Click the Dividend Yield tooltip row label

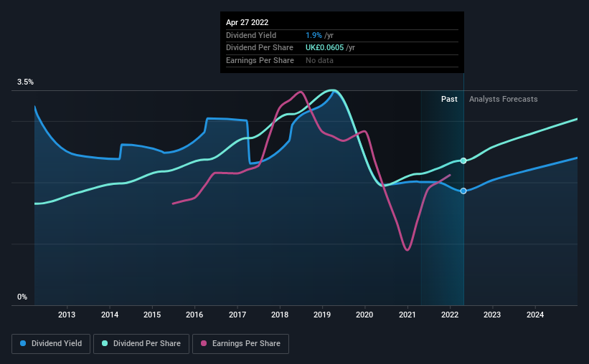coord(251,35)
